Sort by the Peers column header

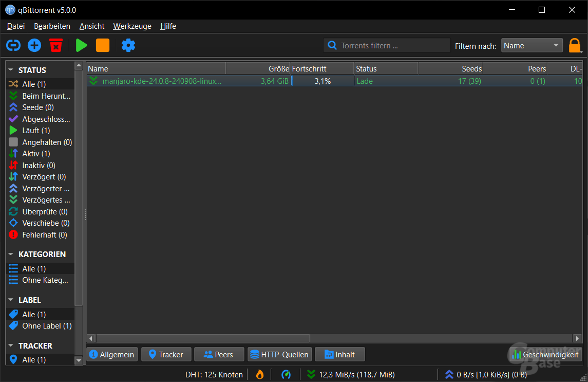tap(515, 69)
